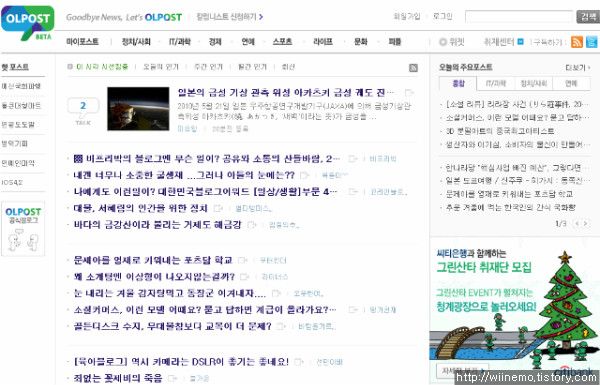Screen dimensions: 600x385
Task: Click the small gray RSS icon above post list
Action: click(413, 68)
